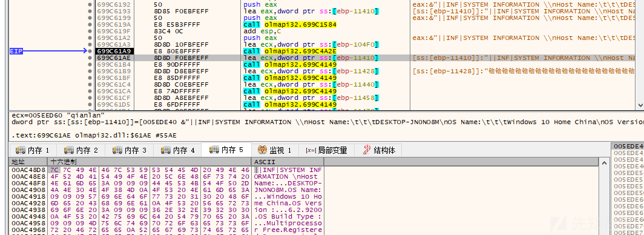Toggle breakpoint dot at address 699C61A9
This screenshot has height=235, width=644.
tap(90, 51)
